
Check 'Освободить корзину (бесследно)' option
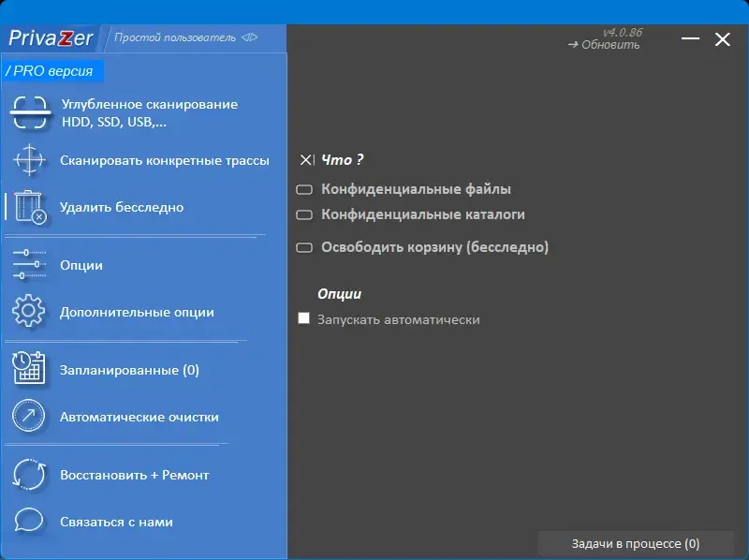[305, 247]
